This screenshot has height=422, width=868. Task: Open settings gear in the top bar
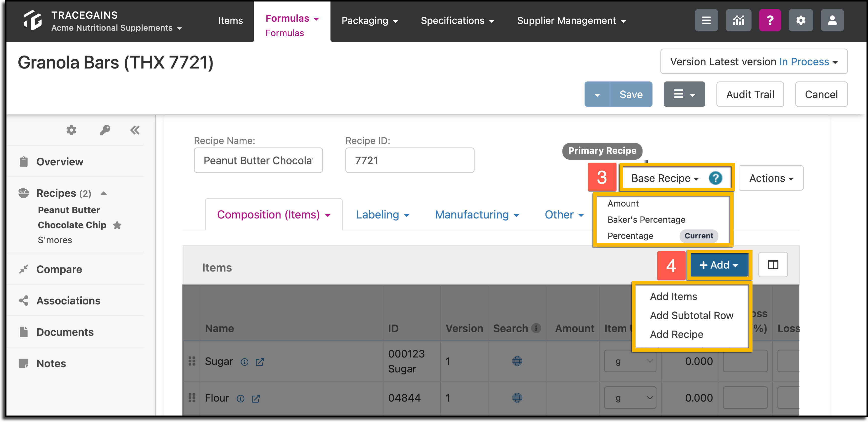click(801, 20)
